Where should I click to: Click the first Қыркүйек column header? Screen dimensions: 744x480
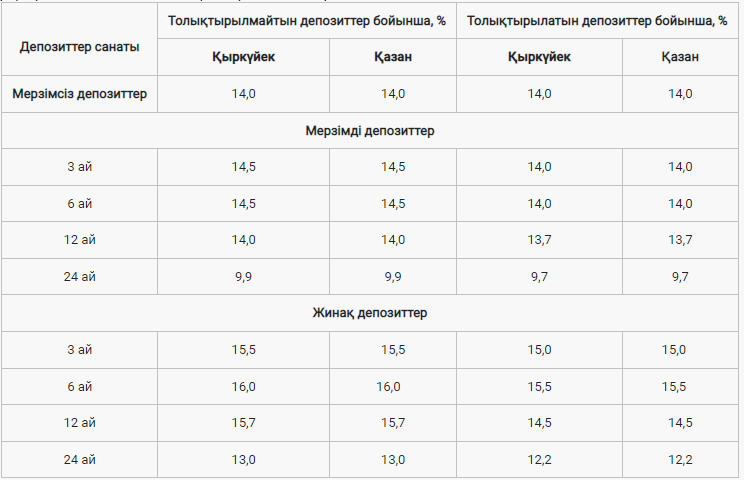[243, 57]
